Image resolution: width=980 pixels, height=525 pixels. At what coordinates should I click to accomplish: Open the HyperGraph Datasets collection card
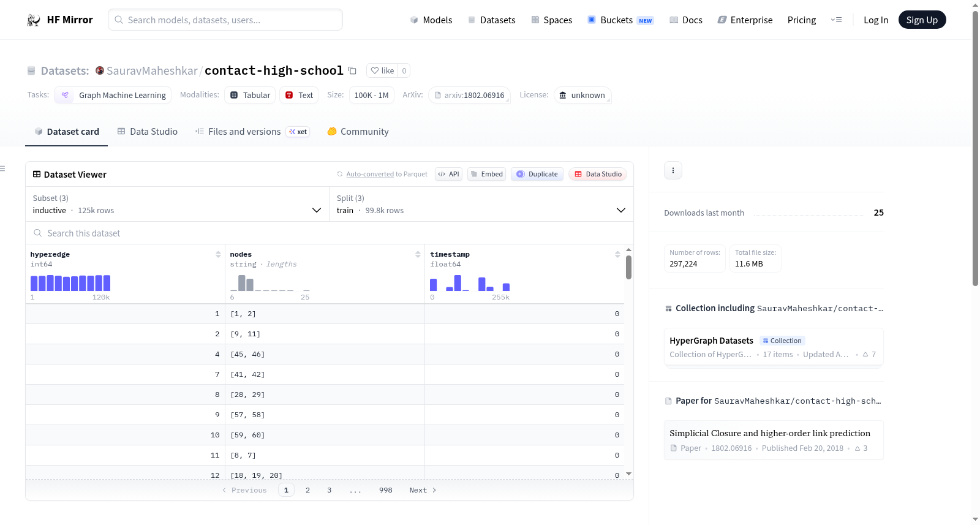774,347
